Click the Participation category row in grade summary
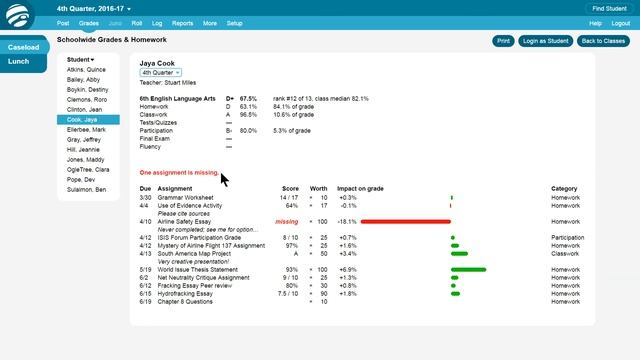 coord(225,131)
